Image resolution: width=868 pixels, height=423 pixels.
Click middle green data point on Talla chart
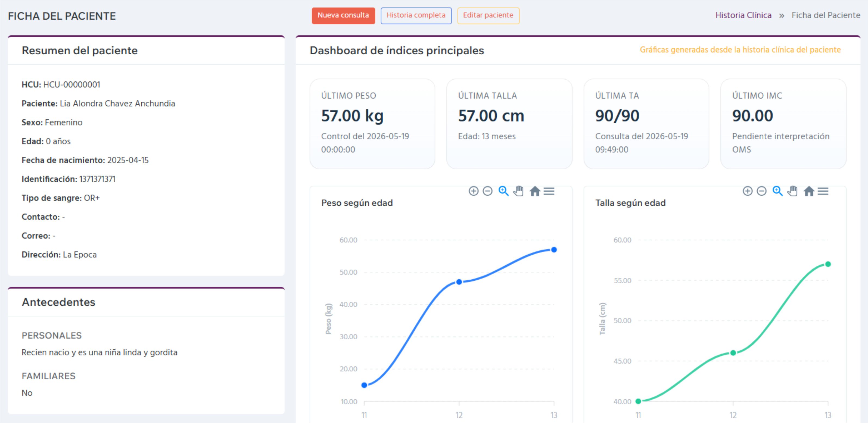733,353
